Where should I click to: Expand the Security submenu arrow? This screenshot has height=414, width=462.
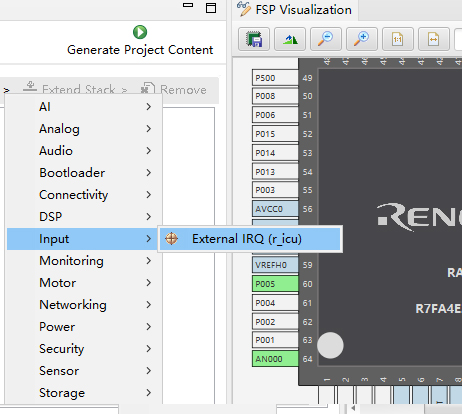[149, 349]
